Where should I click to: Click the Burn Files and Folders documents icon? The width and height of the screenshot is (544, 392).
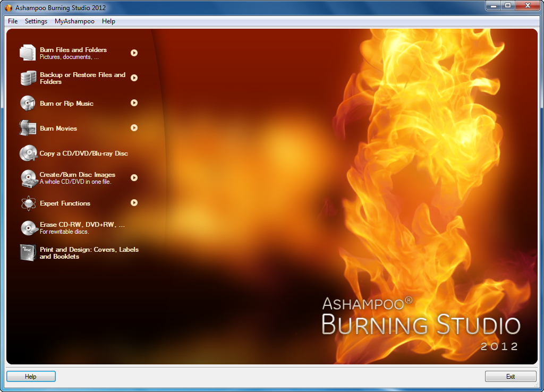[x=28, y=53]
